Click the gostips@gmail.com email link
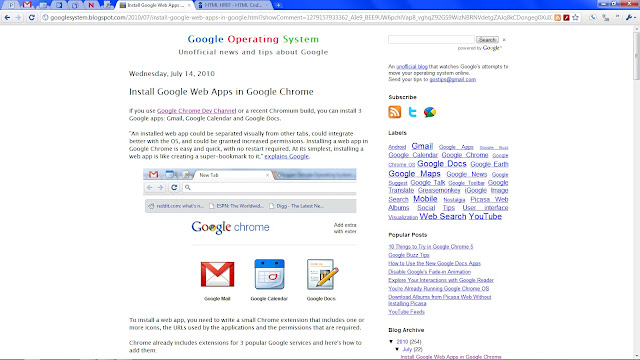Screen dimensions: 640x360 [452, 79]
